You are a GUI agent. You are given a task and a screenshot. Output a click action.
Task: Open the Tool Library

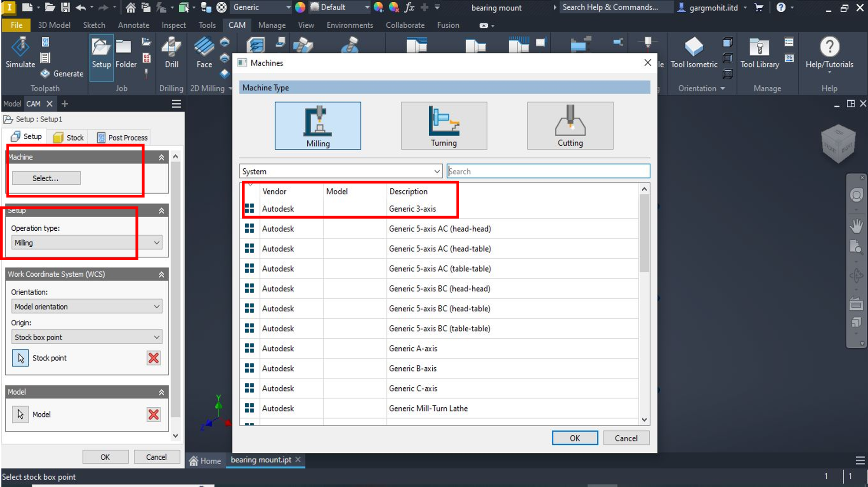coord(759,54)
